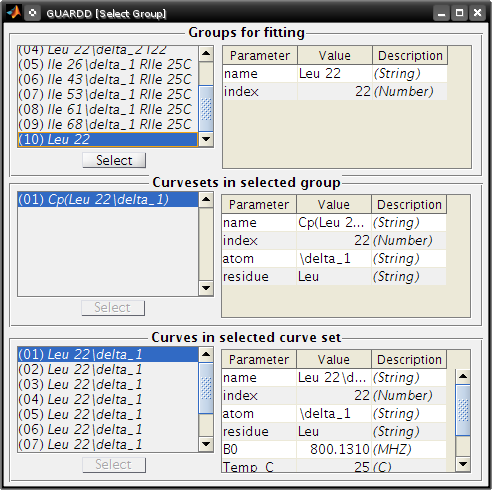Image resolution: width=492 pixels, height=490 pixels.
Task: Select curve (03) Leu 22\delta_1
Action: click(x=108, y=384)
